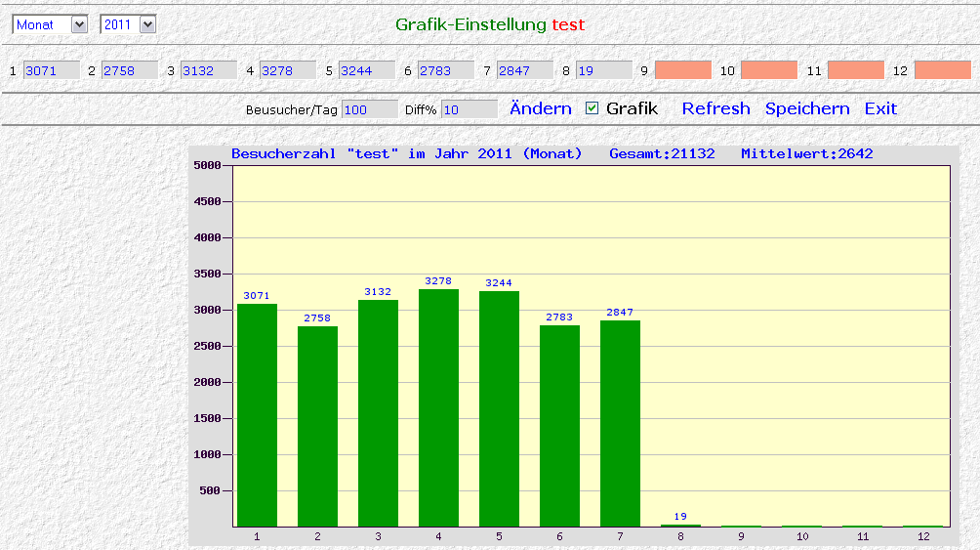Click the y-axis label 5000
The width and height of the screenshot is (980, 550).
[208, 165]
